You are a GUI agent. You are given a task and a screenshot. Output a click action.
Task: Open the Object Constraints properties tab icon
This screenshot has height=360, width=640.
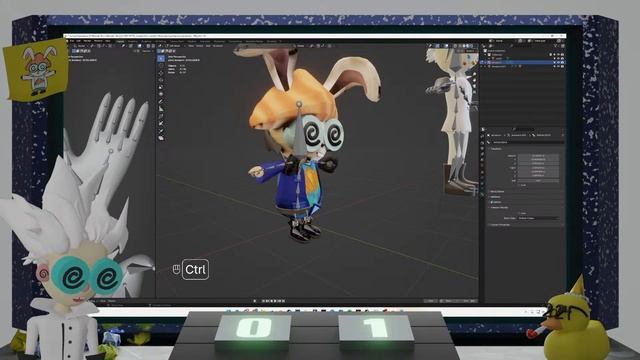482,183
